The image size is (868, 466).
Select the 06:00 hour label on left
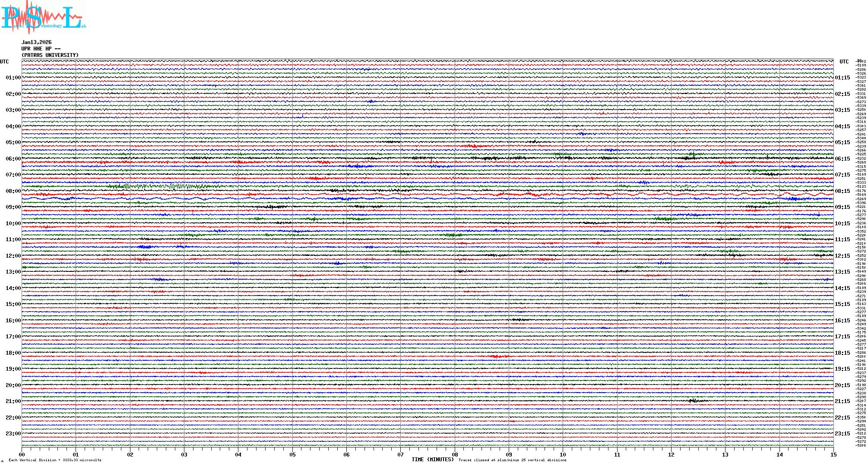point(13,159)
